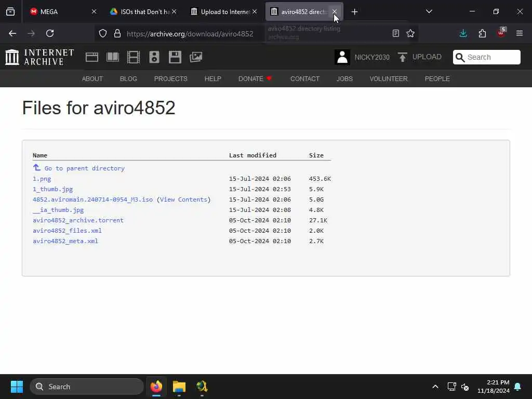Open Firefox View icon
532x399 pixels.
[x=10, y=12]
